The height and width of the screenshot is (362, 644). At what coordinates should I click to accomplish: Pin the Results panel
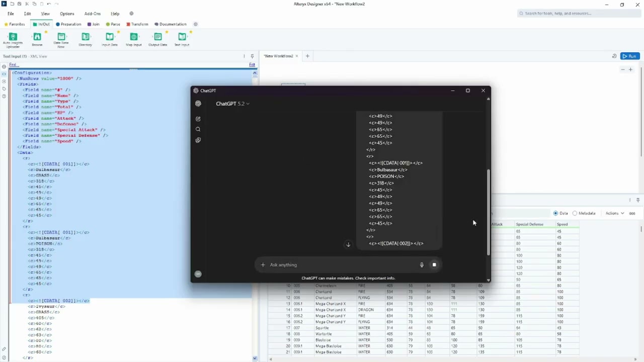tap(638, 200)
